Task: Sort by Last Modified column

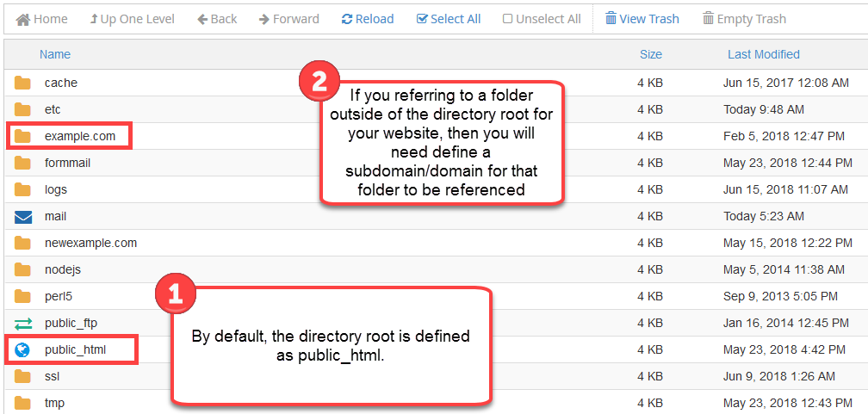Action: (763, 54)
